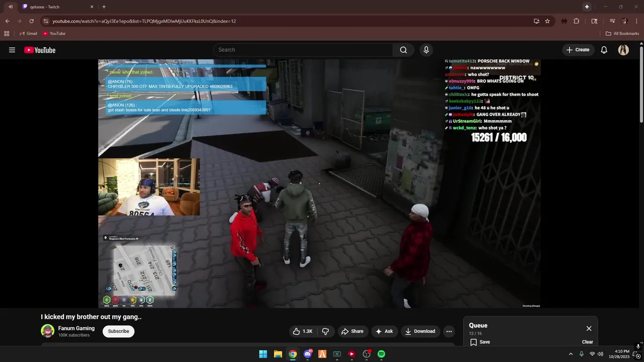Subscribe to Fanum Gaming
The image size is (644, 362).
[x=119, y=331]
